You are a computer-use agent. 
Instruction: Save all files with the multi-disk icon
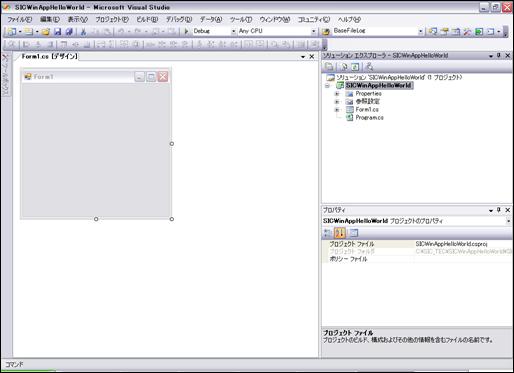click(x=69, y=31)
